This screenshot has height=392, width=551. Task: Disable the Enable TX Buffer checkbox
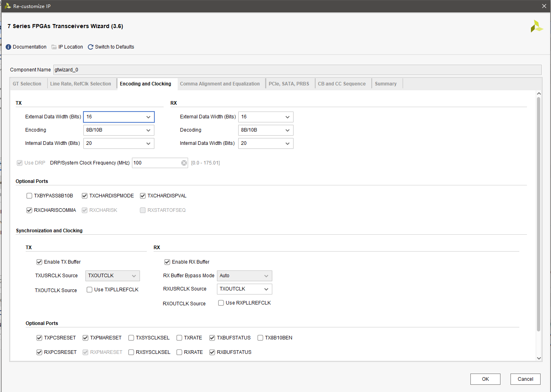pos(39,262)
